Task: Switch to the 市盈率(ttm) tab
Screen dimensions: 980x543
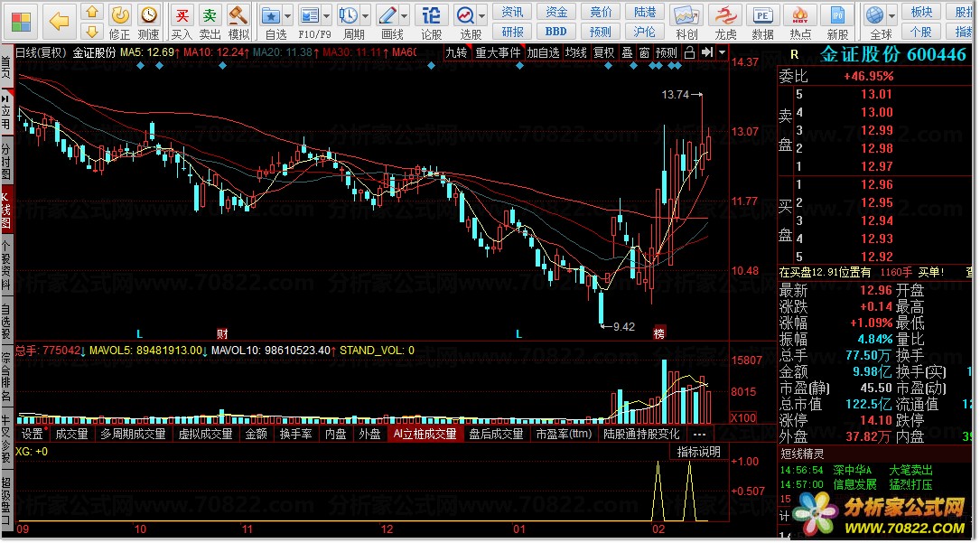Action: pos(564,434)
